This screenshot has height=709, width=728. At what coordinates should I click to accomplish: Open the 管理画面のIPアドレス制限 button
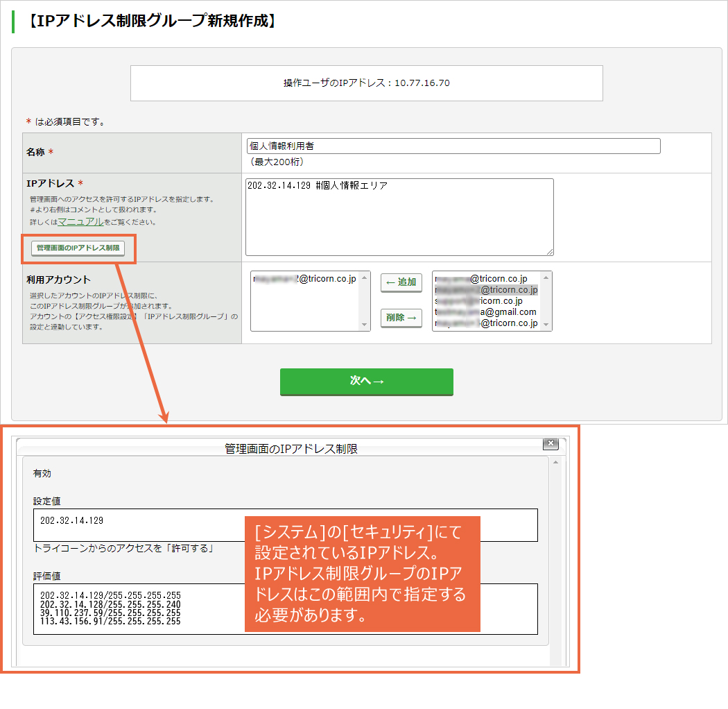coord(78,248)
